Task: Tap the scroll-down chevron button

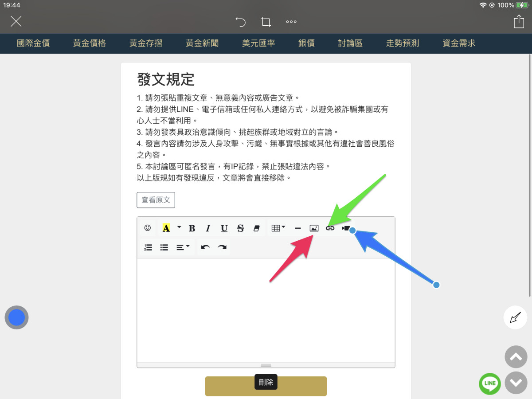Action: coord(516,383)
